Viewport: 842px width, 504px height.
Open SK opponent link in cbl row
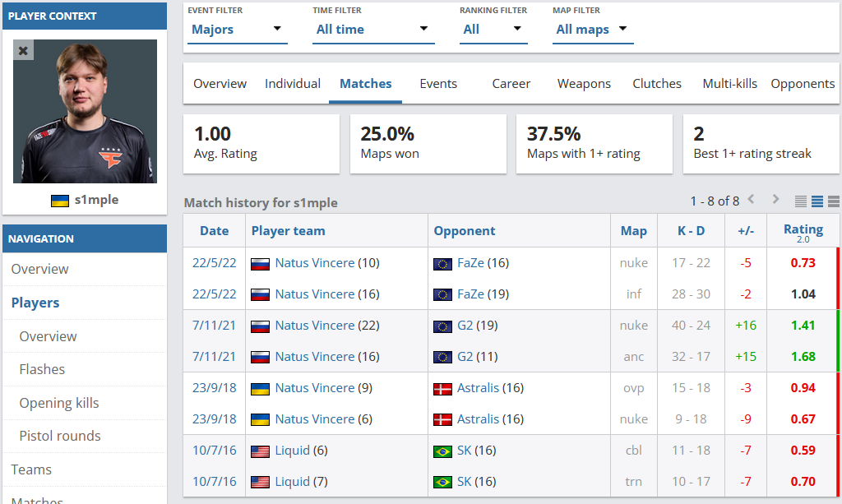tap(464, 450)
